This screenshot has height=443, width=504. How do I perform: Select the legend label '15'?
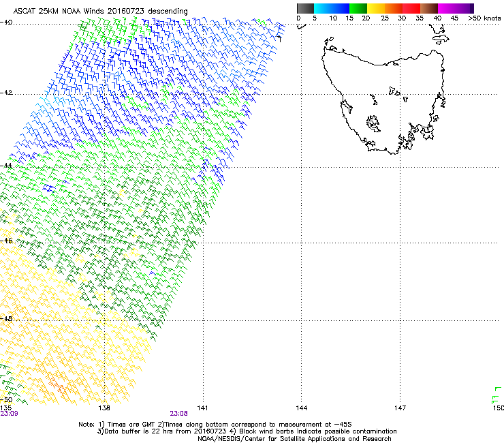click(x=349, y=18)
